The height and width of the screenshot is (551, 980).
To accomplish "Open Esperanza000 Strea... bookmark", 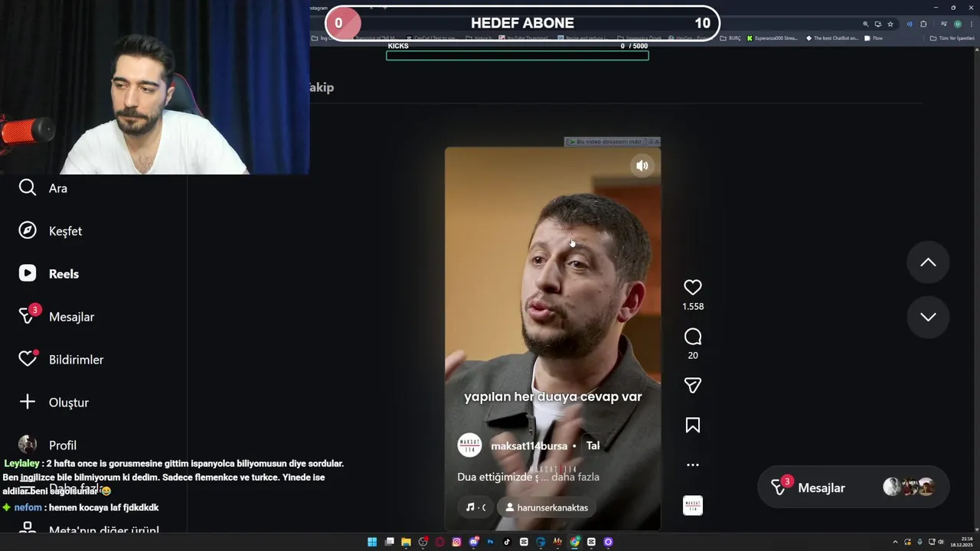I will (772, 37).
